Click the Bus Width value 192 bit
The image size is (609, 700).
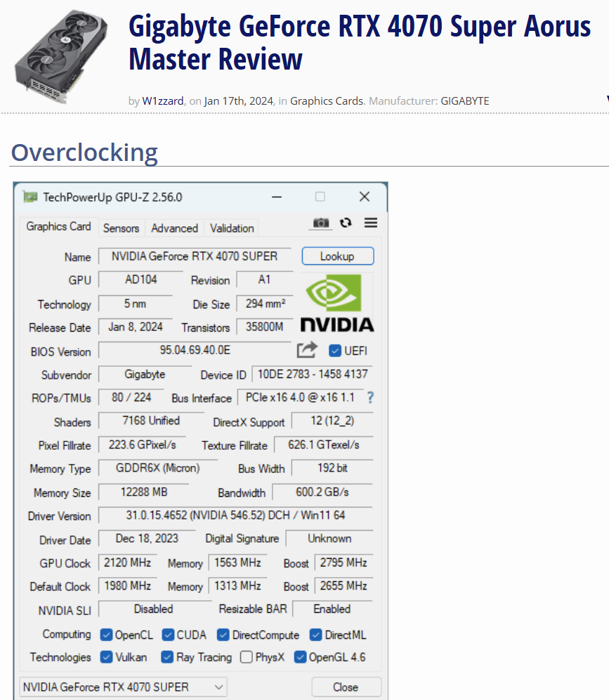(x=332, y=468)
